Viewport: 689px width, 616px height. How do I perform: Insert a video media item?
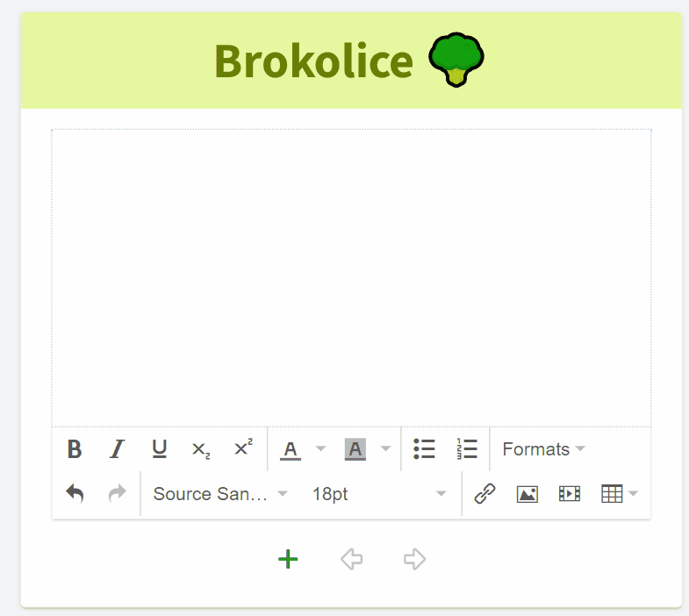[x=570, y=494]
